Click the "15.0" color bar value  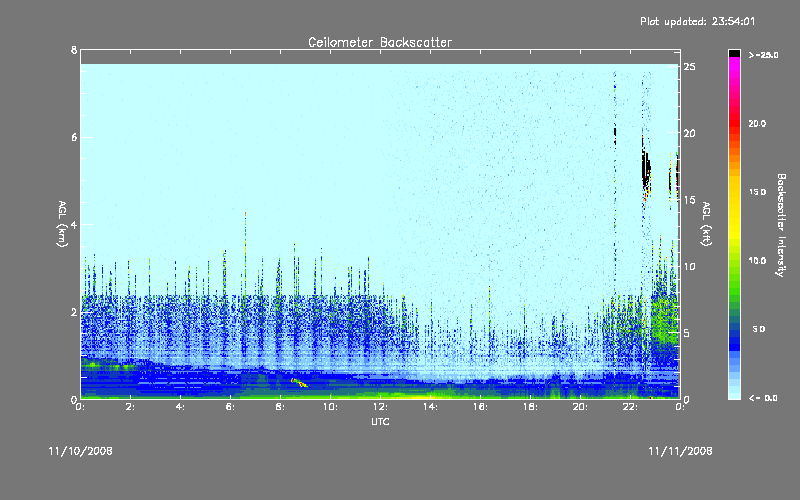tap(757, 192)
